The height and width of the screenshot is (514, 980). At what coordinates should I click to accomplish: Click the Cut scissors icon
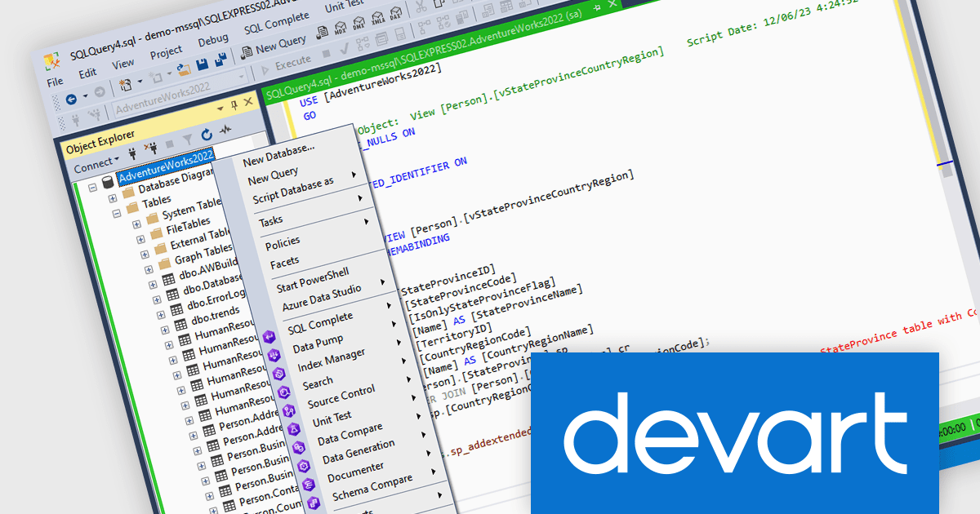pyautogui.click(x=420, y=9)
